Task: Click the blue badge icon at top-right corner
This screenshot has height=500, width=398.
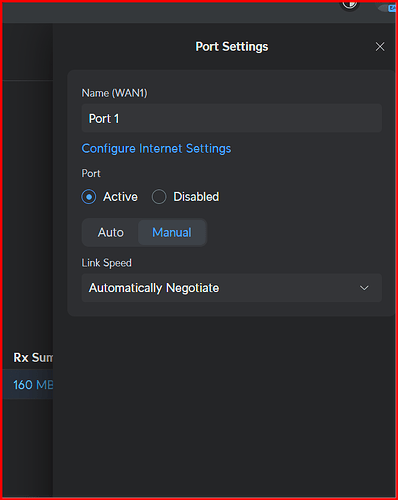Action: coord(392,8)
